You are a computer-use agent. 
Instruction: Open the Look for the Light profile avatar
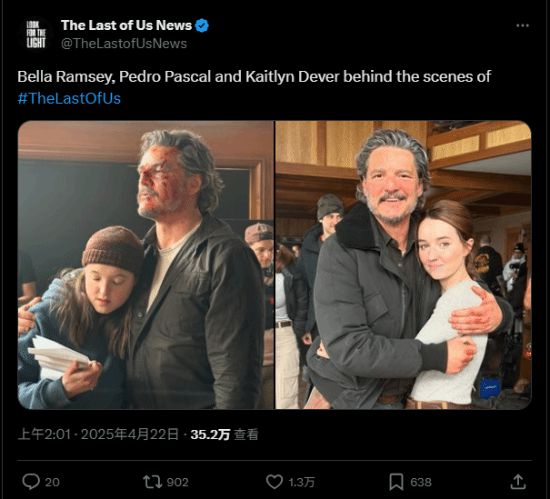[x=36, y=34]
